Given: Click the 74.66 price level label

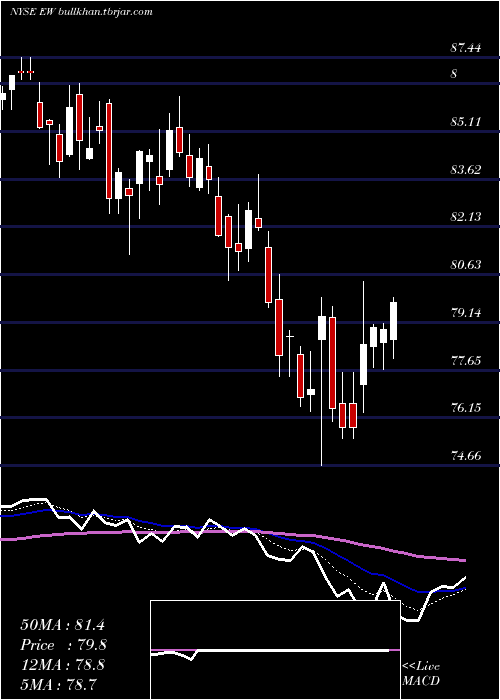Looking at the screenshot, I should click(466, 456).
